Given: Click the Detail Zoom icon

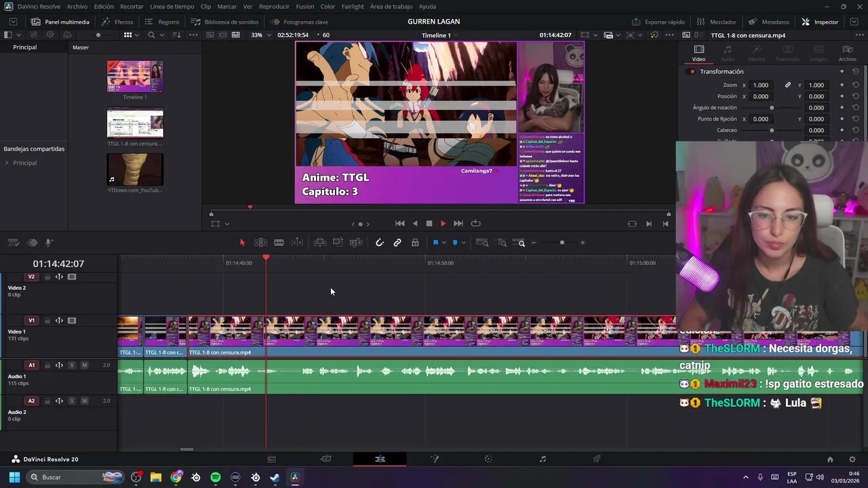Looking at the screenshot, I should click(502, 243).
